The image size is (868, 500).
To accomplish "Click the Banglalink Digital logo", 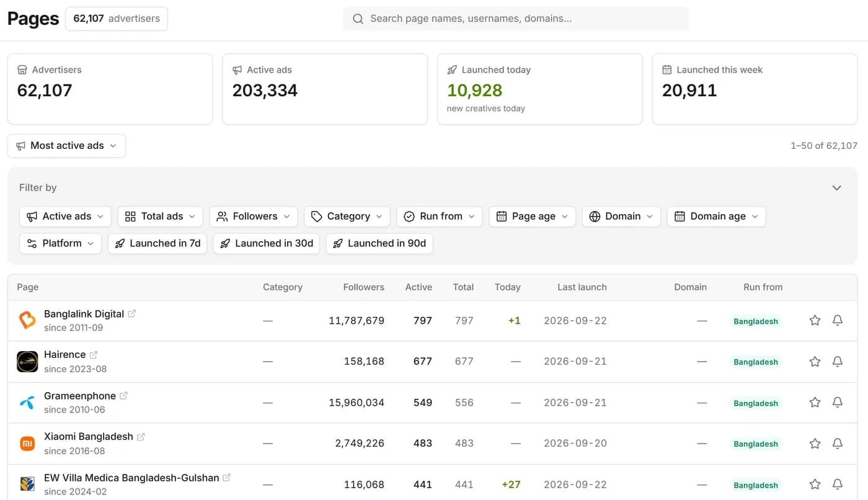I will pyautogui.click(x=27, y=320).
